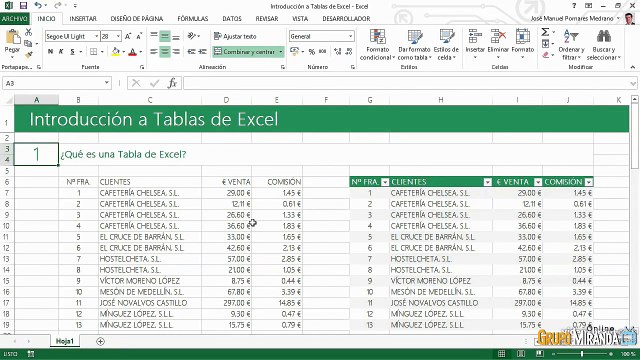Click the Formato condicional icon
This screenshot has height=360, width=640.
[378, 37]
